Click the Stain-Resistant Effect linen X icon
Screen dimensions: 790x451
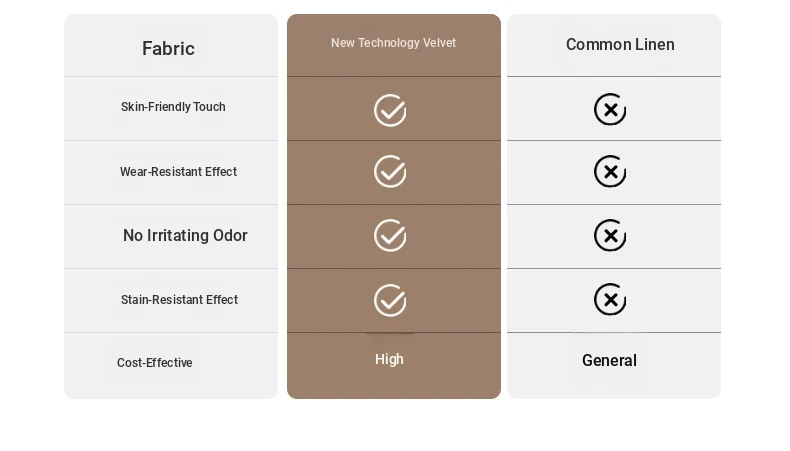(x=610, y=299)
